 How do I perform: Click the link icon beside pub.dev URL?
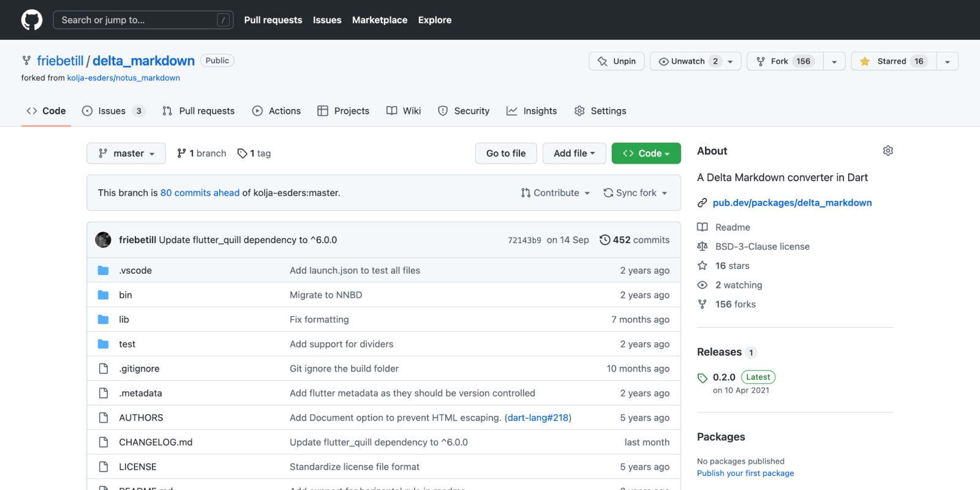point(703,203)
